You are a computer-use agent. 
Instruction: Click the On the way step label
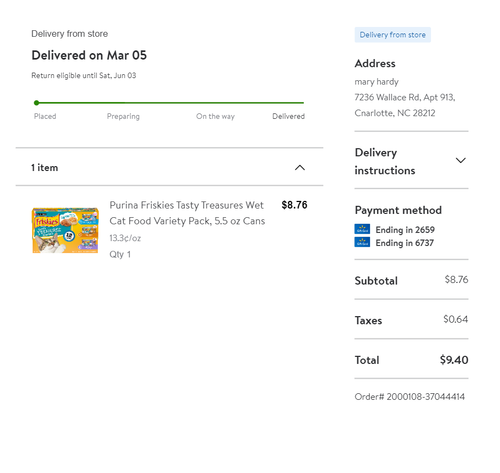(215, 116)
